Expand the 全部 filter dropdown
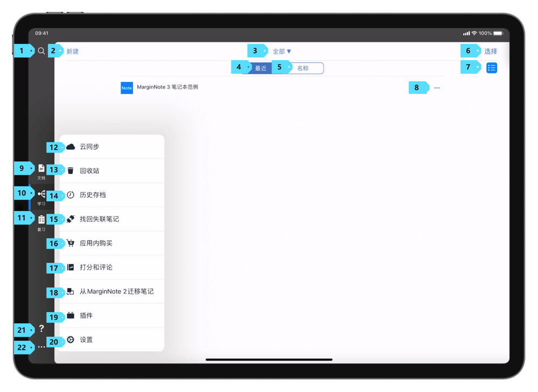538x392 pixels. 282,52
